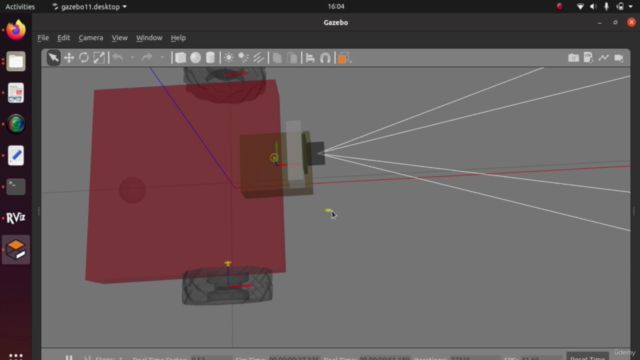The height and width of the screenshot is (360, 640).
Task: Click the video record icon
Action: tap(619, 58)
